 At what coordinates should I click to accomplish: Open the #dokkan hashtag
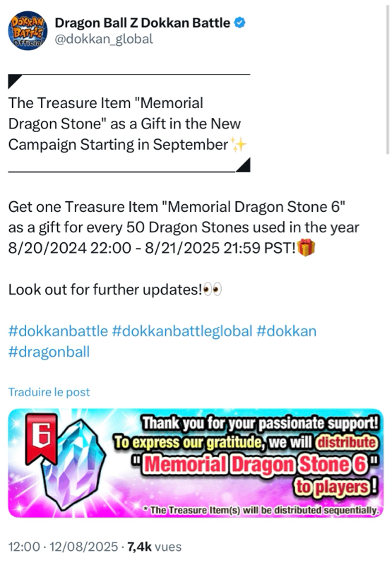point(287,331)
